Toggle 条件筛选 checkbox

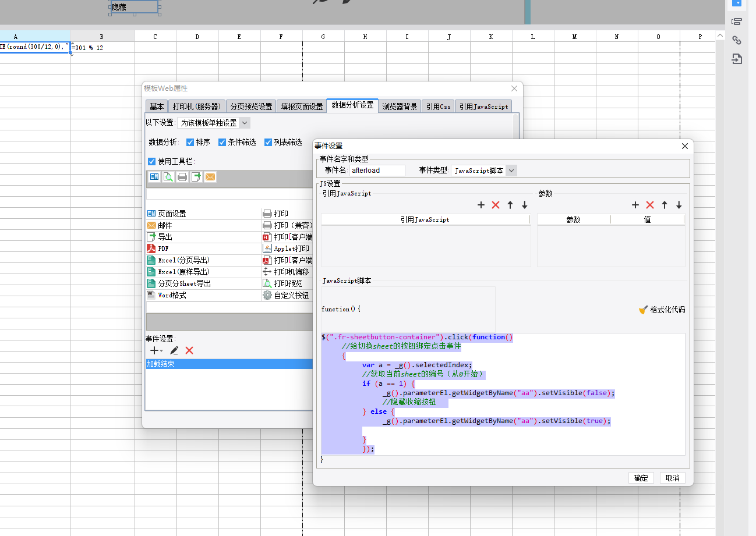(x=222, y=142)
